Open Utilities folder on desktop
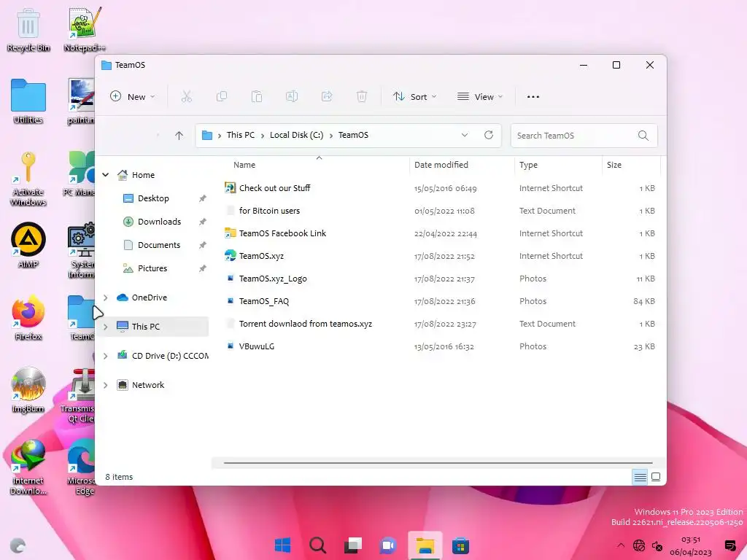This screenshot has height=560, width=747. pyautogui.click(x=28, y=101)
